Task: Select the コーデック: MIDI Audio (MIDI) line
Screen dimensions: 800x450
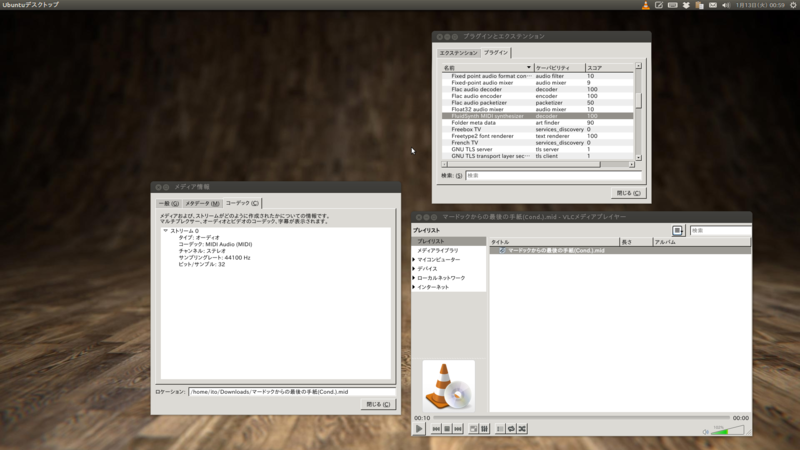Action: pos(215,244)
